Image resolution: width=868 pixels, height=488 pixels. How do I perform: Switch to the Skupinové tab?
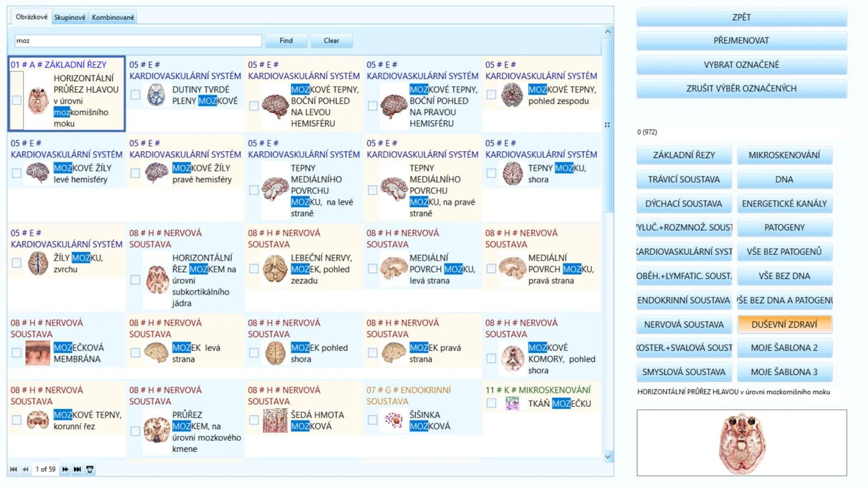(70, 17)
